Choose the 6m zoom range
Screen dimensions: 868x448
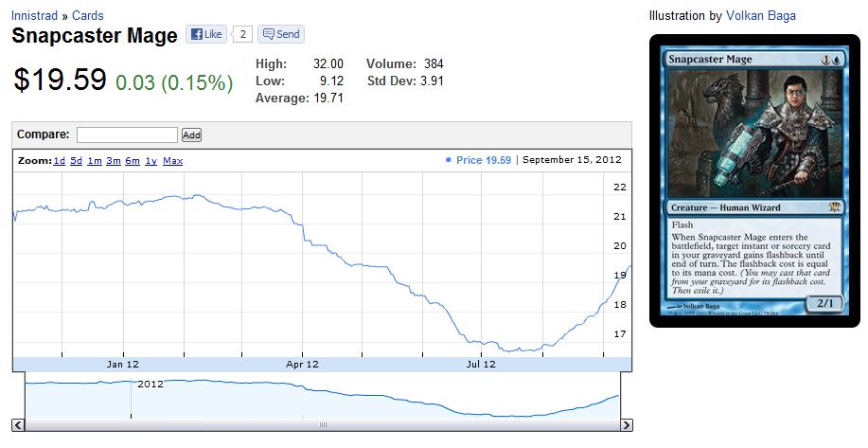[132, 161]
